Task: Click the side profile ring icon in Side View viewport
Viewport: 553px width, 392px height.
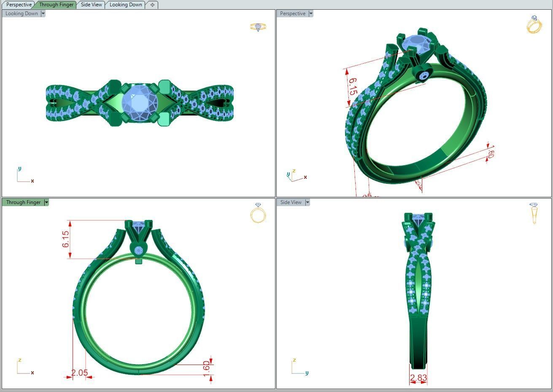Action: [534, 213]
